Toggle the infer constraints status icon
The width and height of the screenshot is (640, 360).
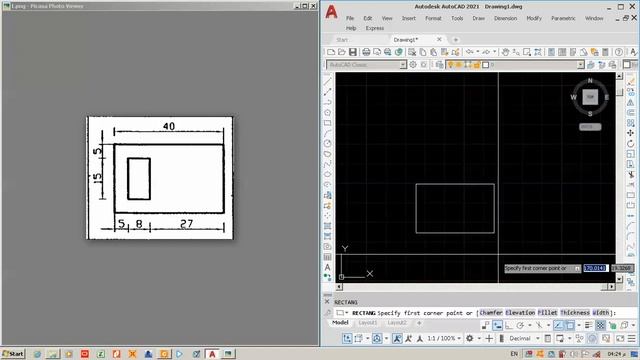tap(485, 325)
